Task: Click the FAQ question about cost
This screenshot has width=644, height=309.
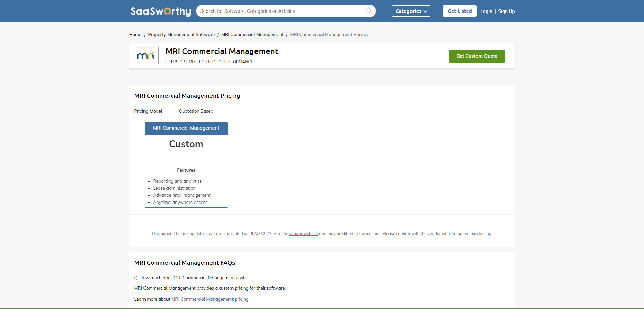Action: point(191,278)
